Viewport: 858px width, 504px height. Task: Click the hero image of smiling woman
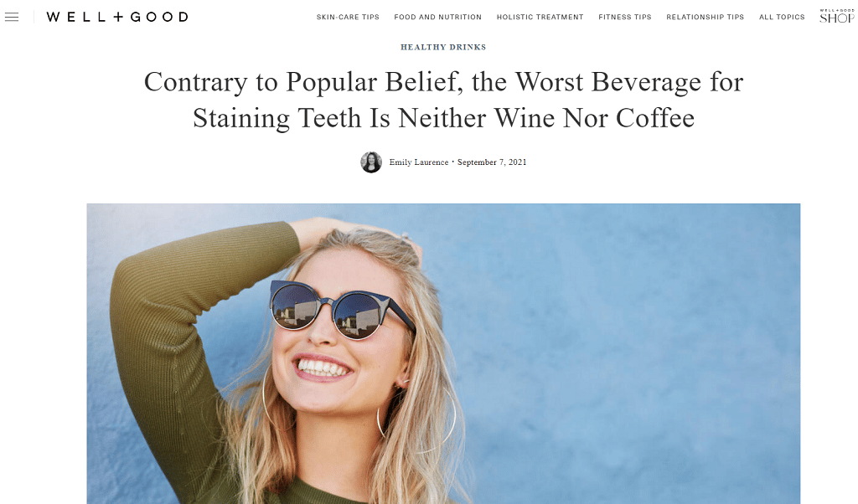[x=443, y=353]
